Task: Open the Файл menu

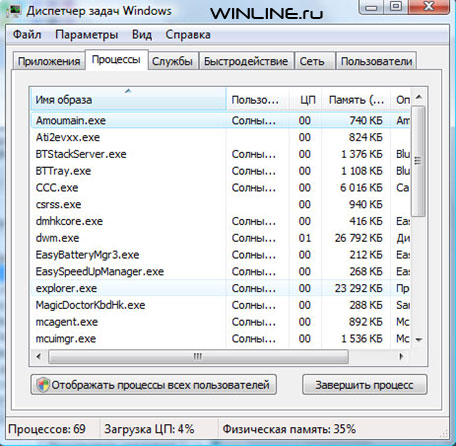Action: click(27, 35)
